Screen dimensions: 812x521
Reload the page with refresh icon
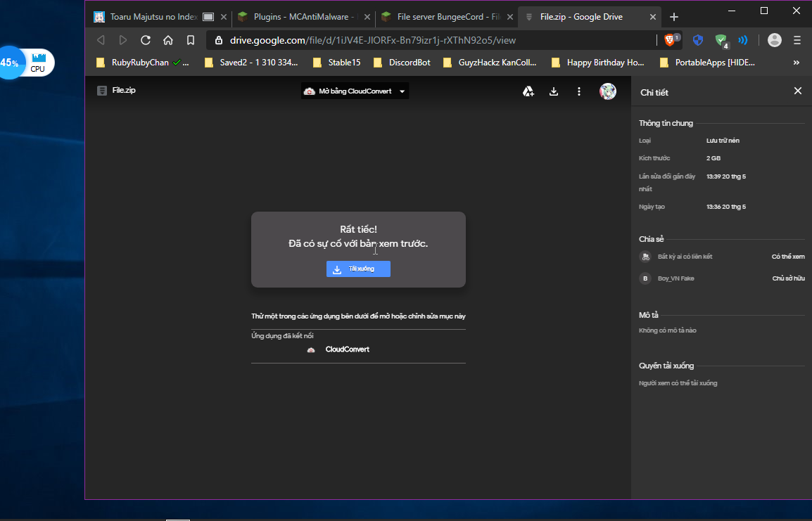(146, 40)
